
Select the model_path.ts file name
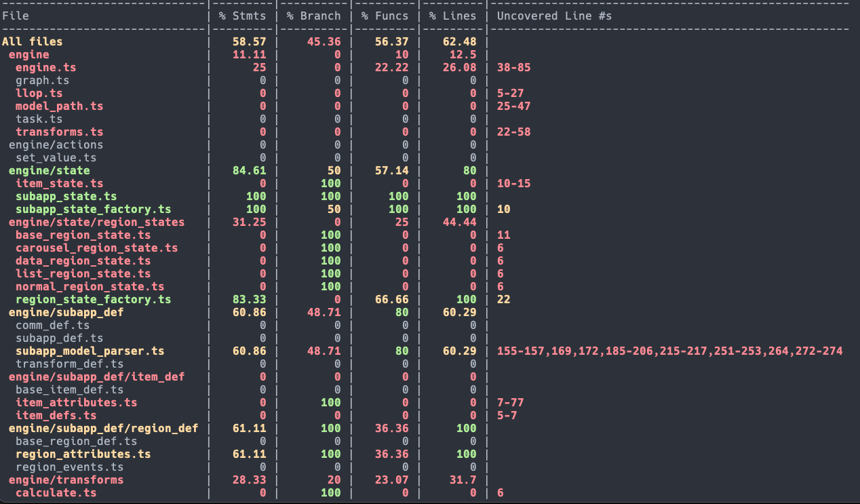(x=59, y=106)
